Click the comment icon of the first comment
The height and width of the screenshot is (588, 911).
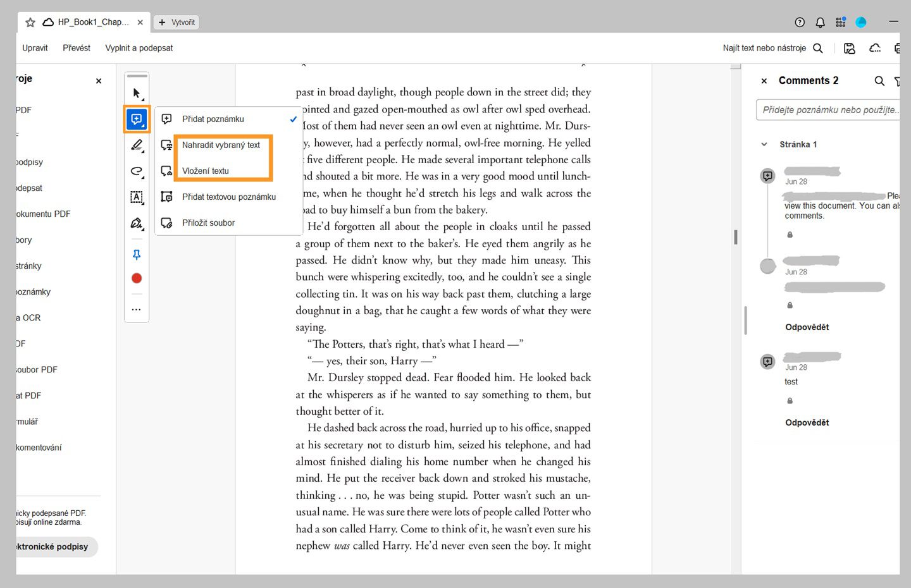point(767,176)
